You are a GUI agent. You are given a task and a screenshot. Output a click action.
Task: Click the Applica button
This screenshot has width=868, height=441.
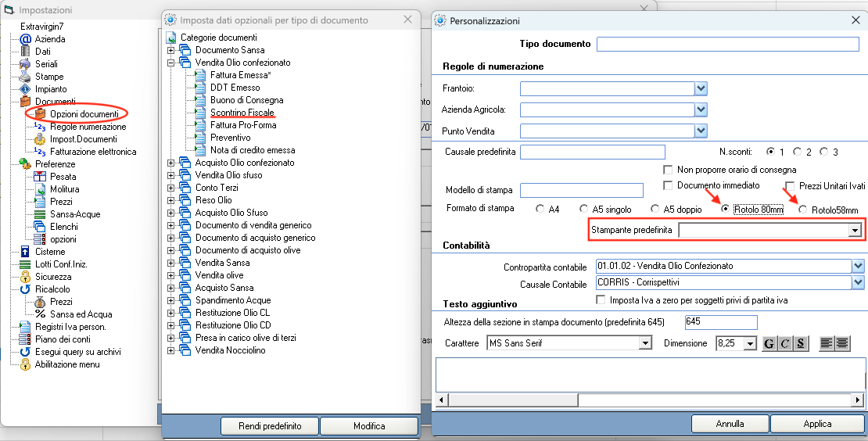(x=818, y=424)
